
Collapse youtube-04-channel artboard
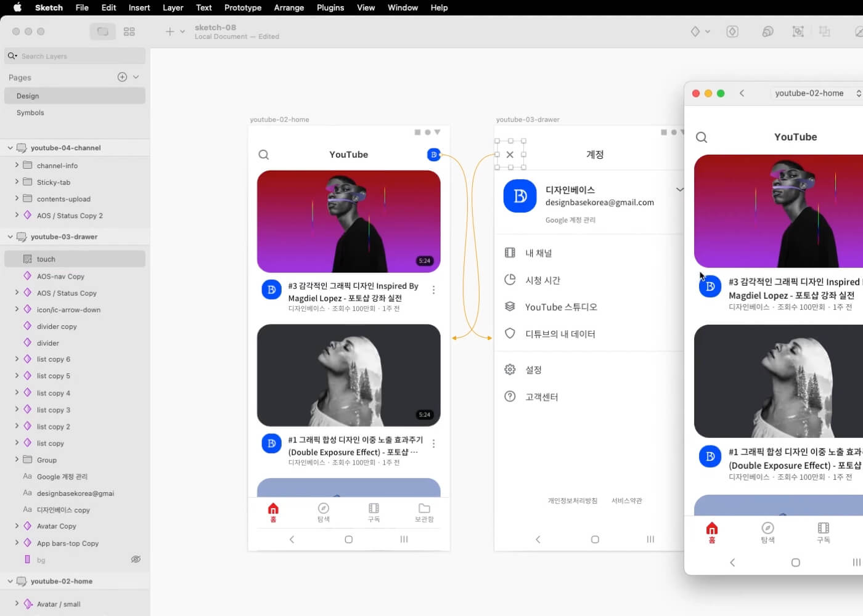click(10, 148)
